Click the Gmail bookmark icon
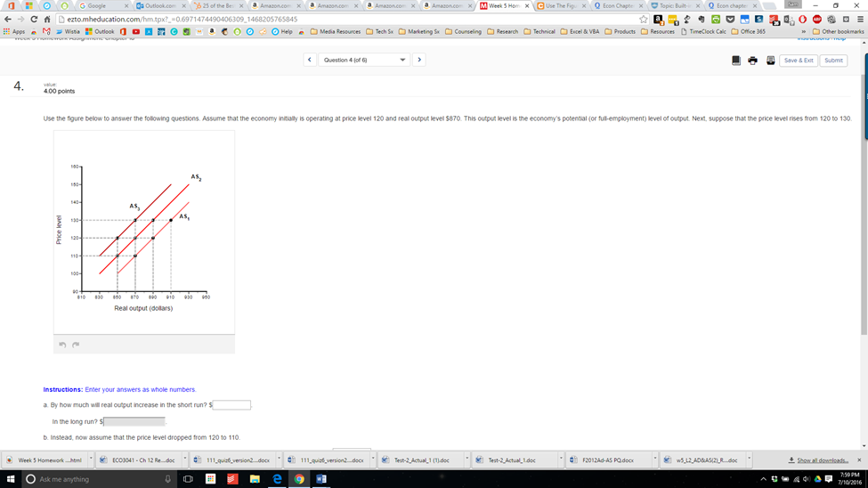Image resolution: width=868 pixels, height=488 pixels. pyautogui.click(x=46, y=31)
